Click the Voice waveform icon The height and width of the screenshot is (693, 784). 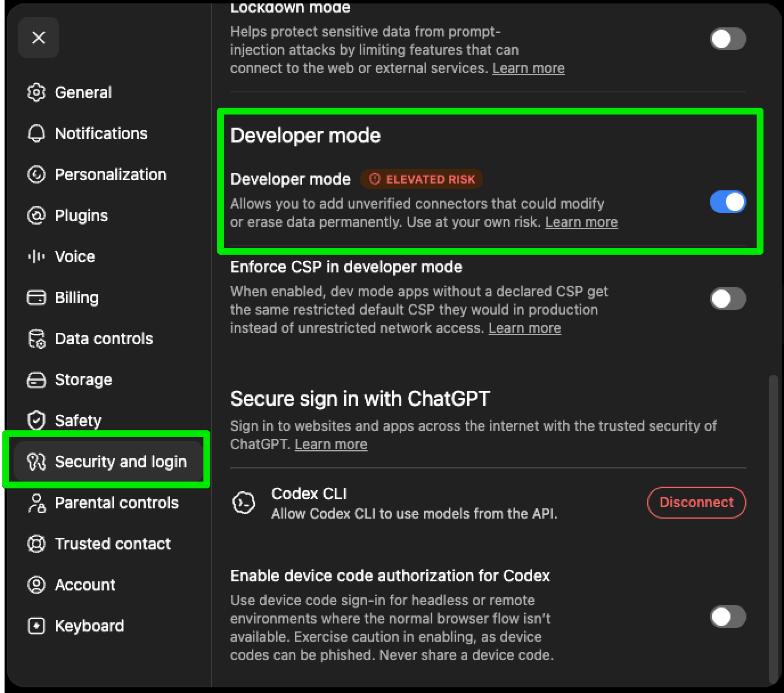click(x=36, y=256)
